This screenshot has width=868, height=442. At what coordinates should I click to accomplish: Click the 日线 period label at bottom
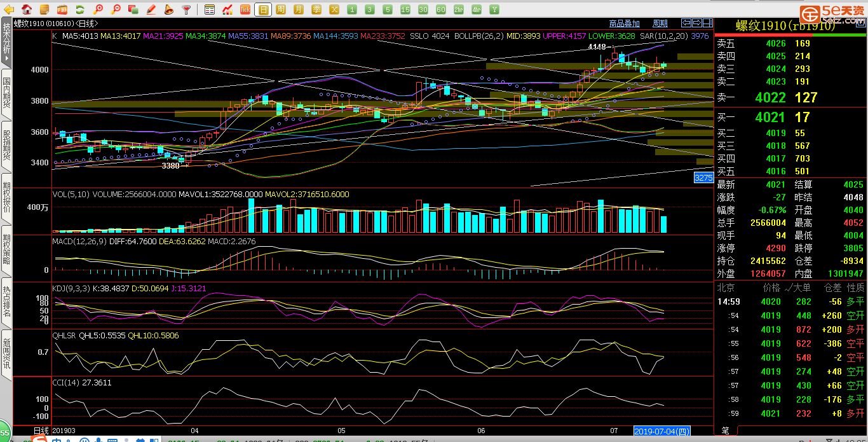coord(41,431)
